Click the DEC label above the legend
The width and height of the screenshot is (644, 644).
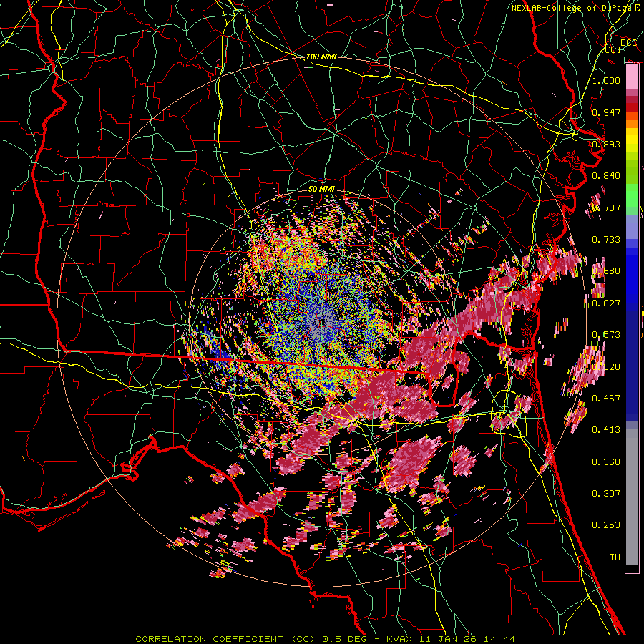[x=629, y=43]
